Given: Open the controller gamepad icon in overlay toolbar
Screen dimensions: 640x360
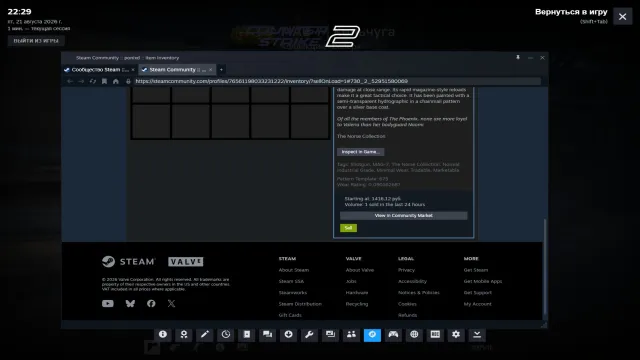Looking at the screenshot, I should coord(393,335).
